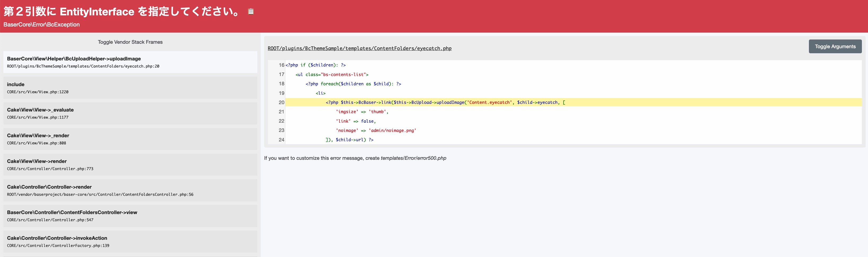Screen dimensions: 868x257
Task: Toggle Vendor Stack Frames
Action: (x=130, y=42)
